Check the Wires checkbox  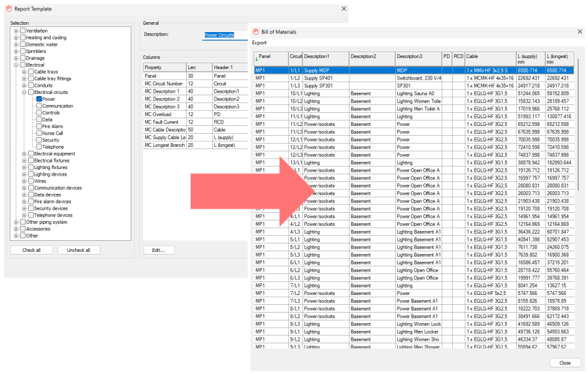pos(31,181)
